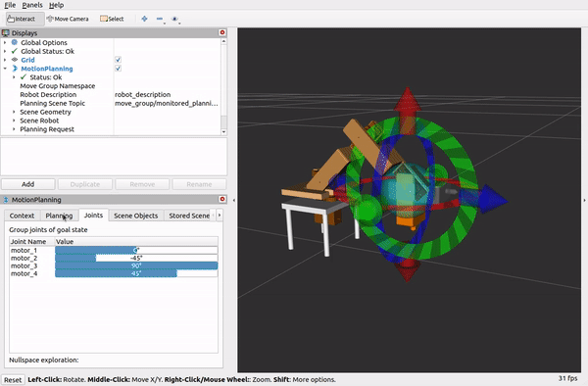Collapse left panel via splitter arrow
Image resolution: width=588 pixels, height=386 pixels.
[234, 200]
